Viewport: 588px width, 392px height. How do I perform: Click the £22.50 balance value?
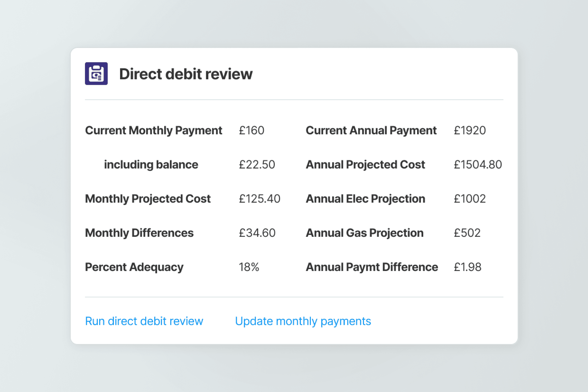point(257,164)
